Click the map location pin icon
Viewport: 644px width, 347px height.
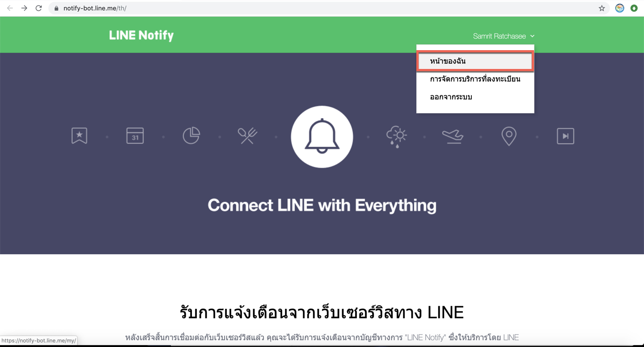coord(509,136)
